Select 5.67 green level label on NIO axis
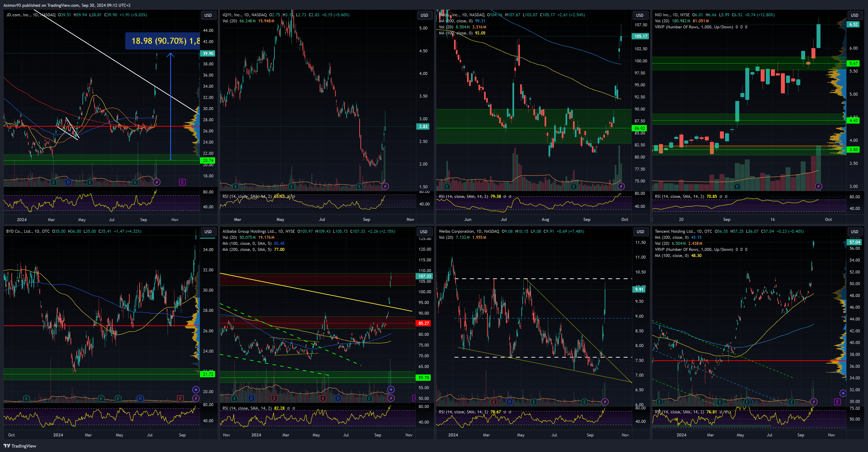Image resolution: width=868 pixels, height=452 pixels. pyautogui.click(x=854, y=63)
